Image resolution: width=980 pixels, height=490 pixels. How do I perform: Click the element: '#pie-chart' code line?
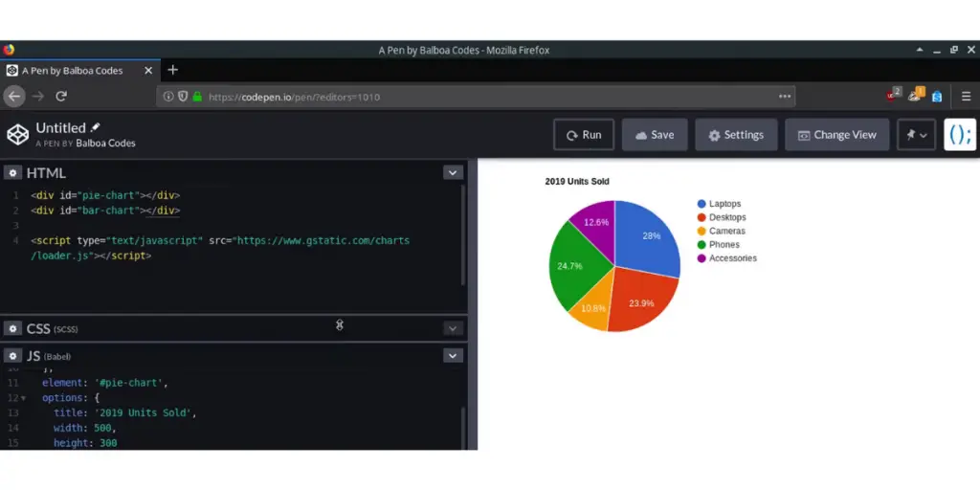(x=105, y=383)
